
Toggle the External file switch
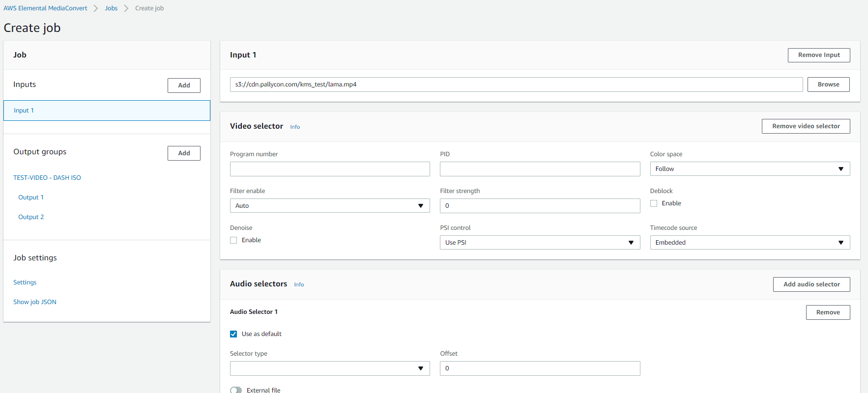tap(236, 390)
